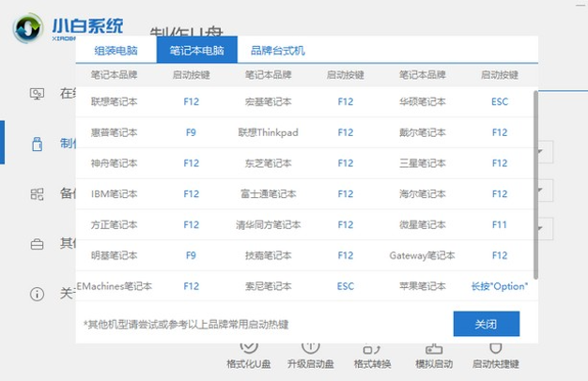Switch to the 组装电脑 tab
The image size is (588, 381).
click(116, 50)
